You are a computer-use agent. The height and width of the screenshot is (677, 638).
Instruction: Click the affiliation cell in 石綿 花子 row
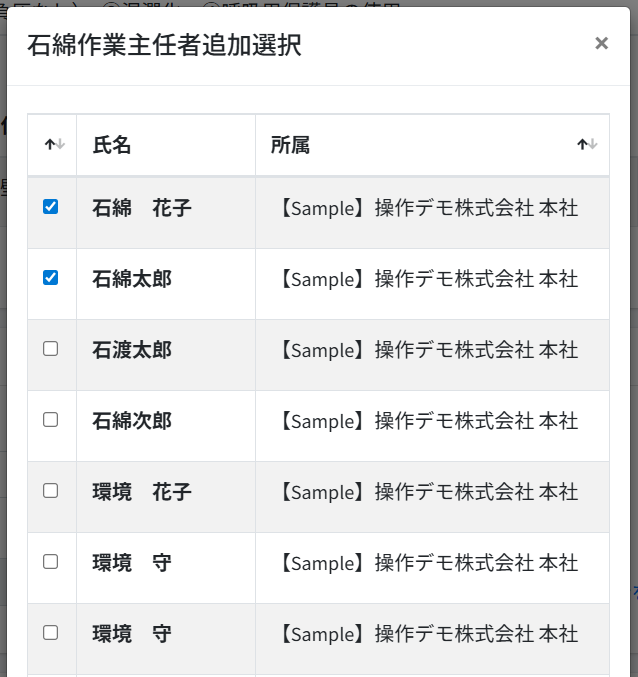427,209
